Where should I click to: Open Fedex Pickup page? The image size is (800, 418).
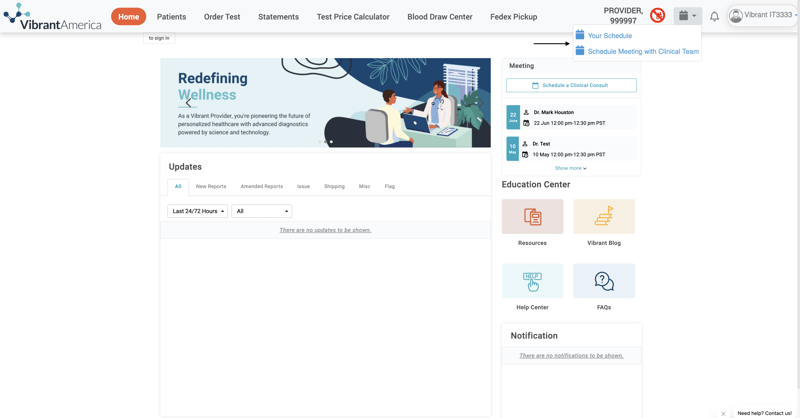[514, 17]
